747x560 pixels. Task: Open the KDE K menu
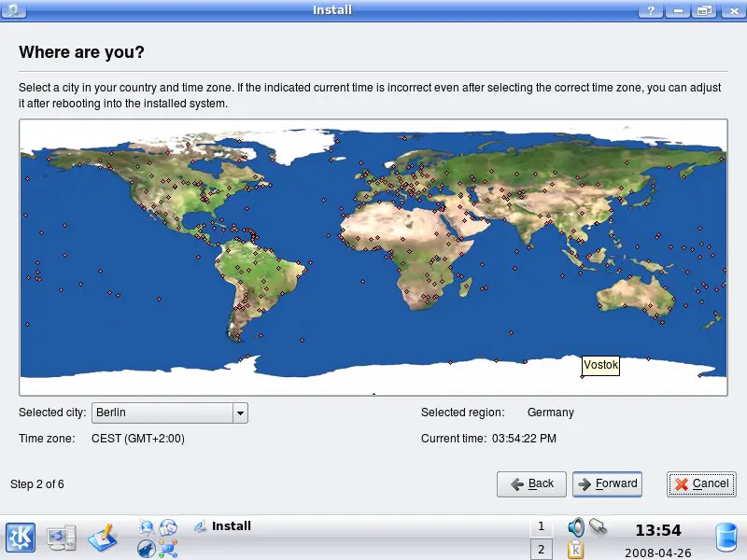click(21, 537)
